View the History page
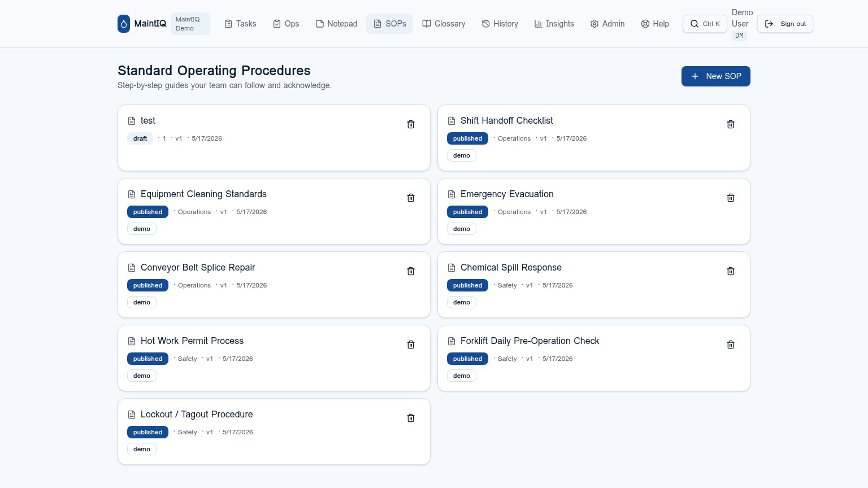The image size is (868, 488). [500, 24]
